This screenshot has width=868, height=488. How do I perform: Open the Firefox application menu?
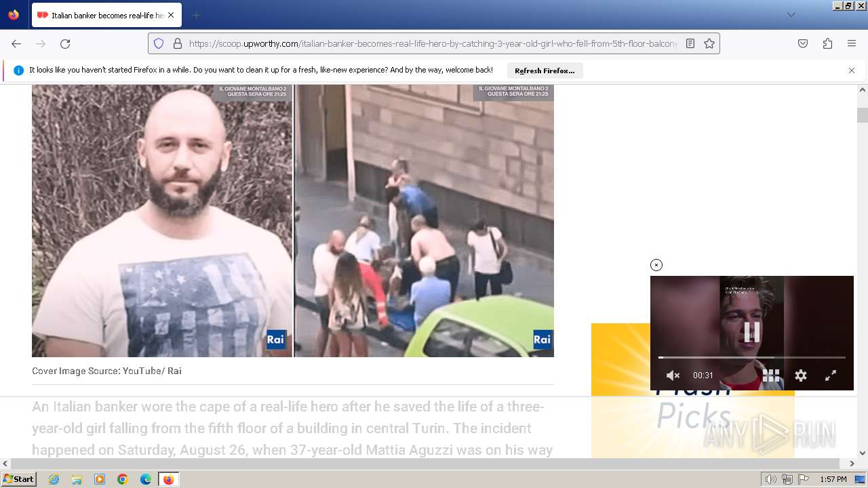click(x=852, y=43)
